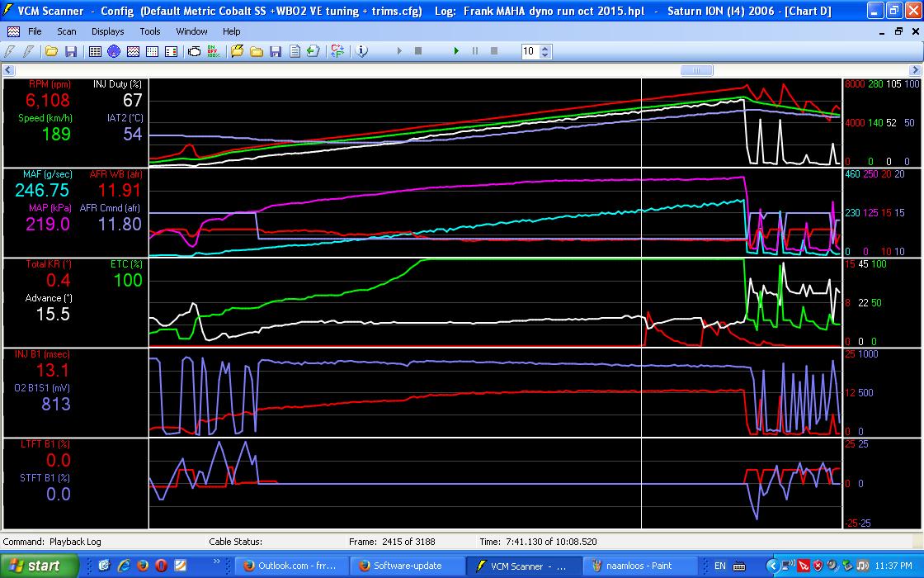
Task: Click the gray start scanning play arrow
Action: tap(399, 51)
